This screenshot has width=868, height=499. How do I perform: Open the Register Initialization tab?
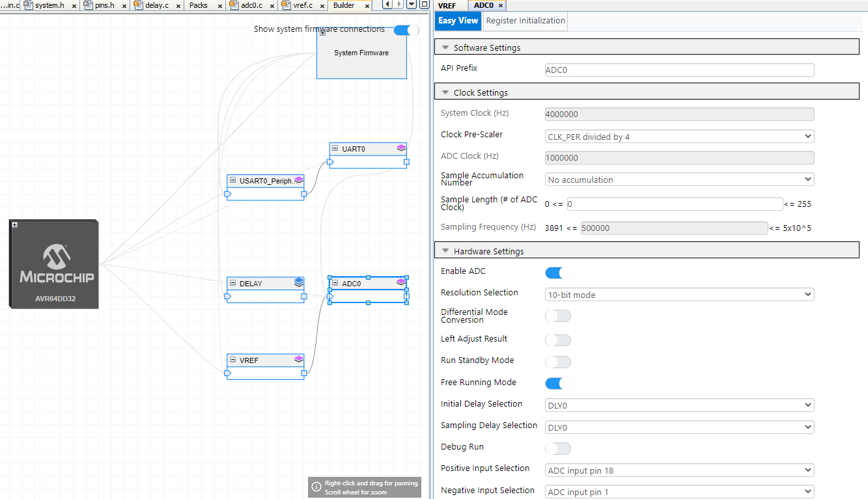pos(525,21)
